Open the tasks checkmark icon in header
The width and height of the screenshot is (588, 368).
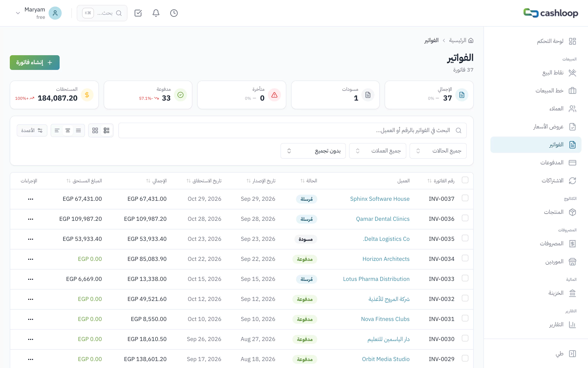pos(138,13)
